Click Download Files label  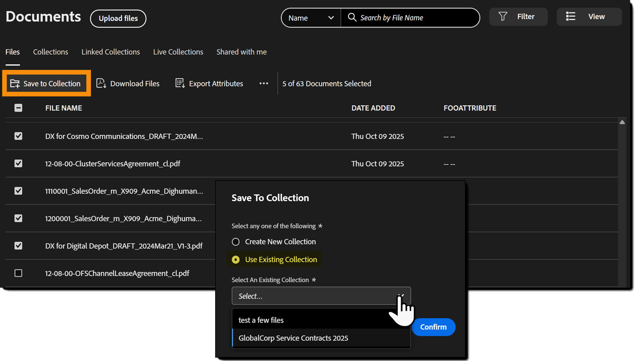click(x=135, y=84)
